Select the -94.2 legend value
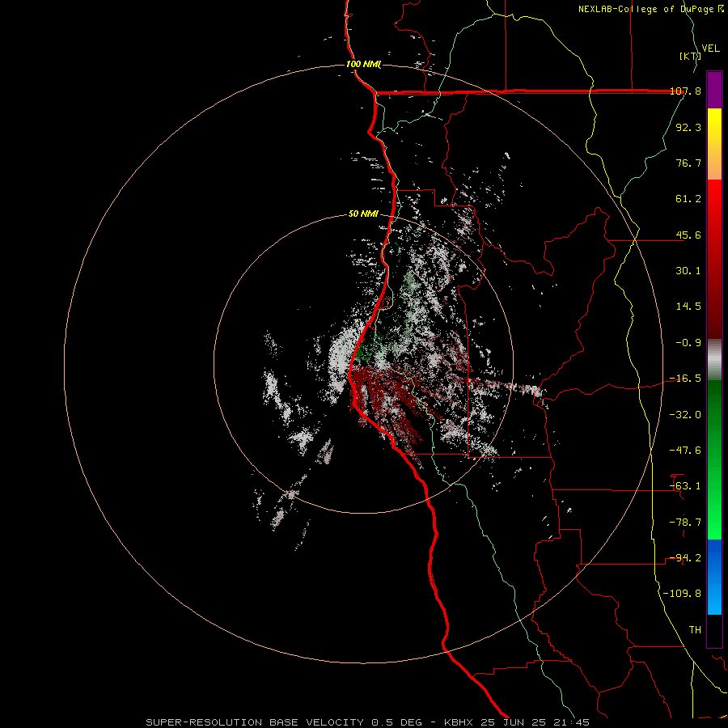The height and width of the screenshot is (728, 728). pos(685,558)
